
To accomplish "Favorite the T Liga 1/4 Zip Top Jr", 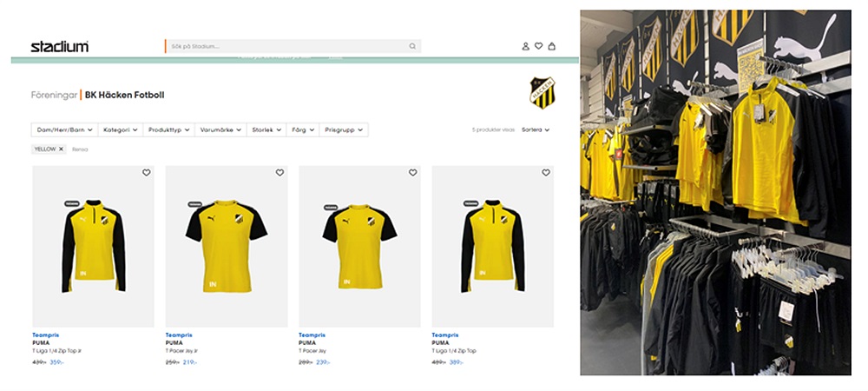I will (146, 173).
